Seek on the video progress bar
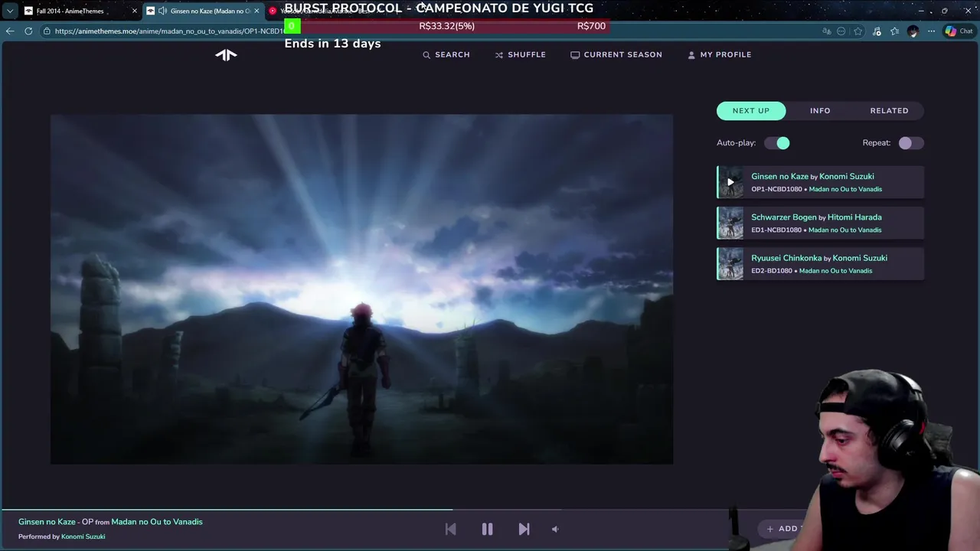The width and height of the screenshot is (980, 551). [x=490, y=509]
